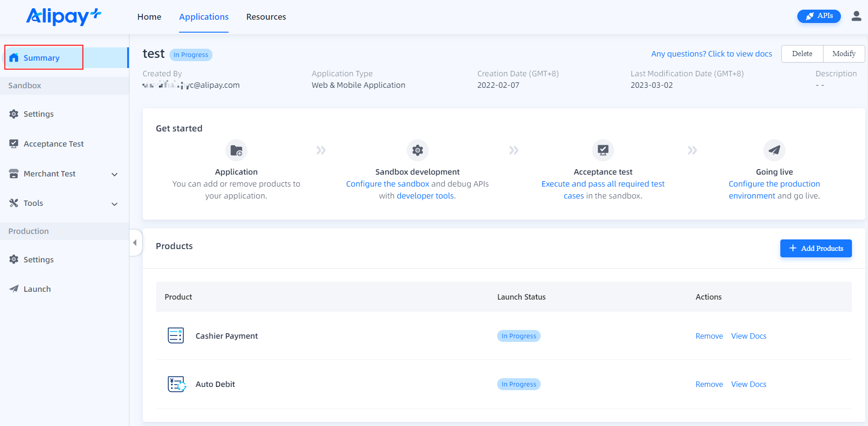Open Launch under Production
The height and width of the screenshot is (426, 868).
click(37, 289)
